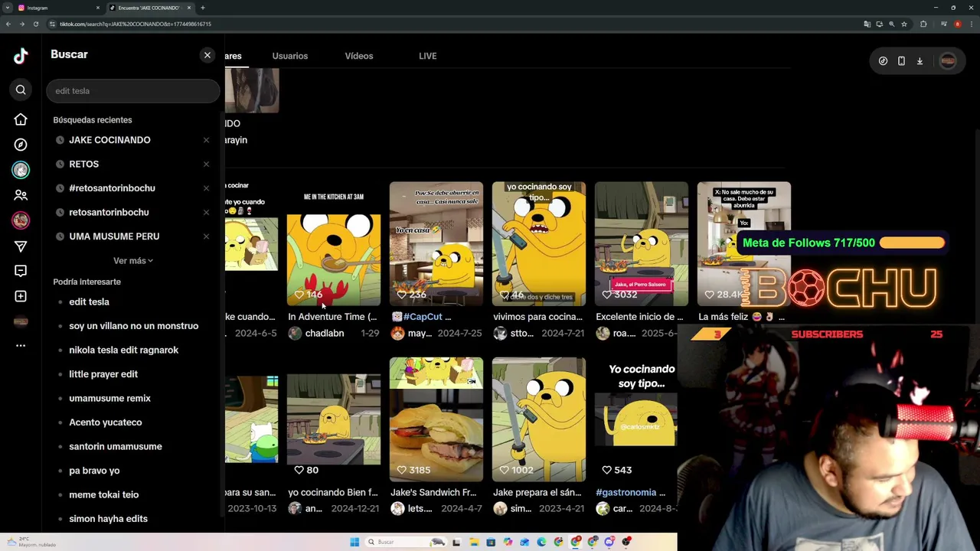Open the yo cocinando Bien video with 80 likes
980x551 pixels.
click(334, 419)
